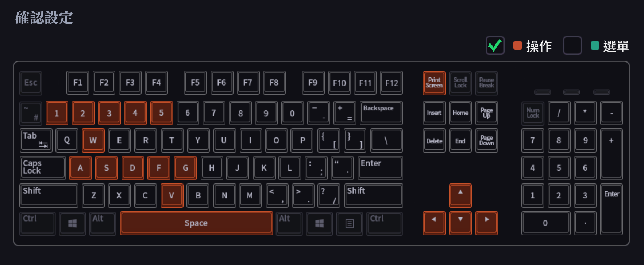Click the right arrow key

pyautogui.click(x=486, y=223)
